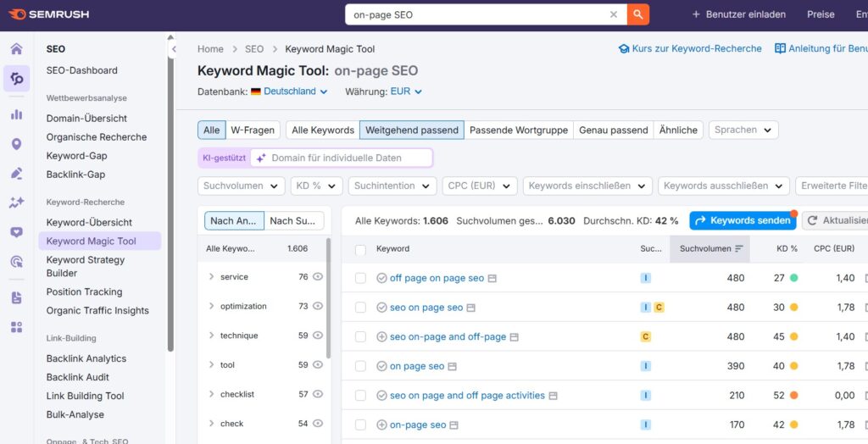Check box for seo on page and off page activities
The height and width of the screenshot is (444, 868).
click(360, 396)
